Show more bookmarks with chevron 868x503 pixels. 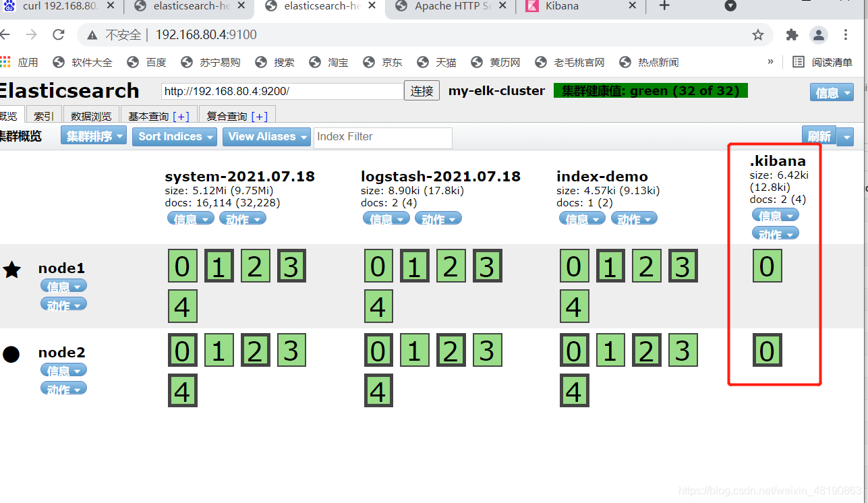[770, 61]
